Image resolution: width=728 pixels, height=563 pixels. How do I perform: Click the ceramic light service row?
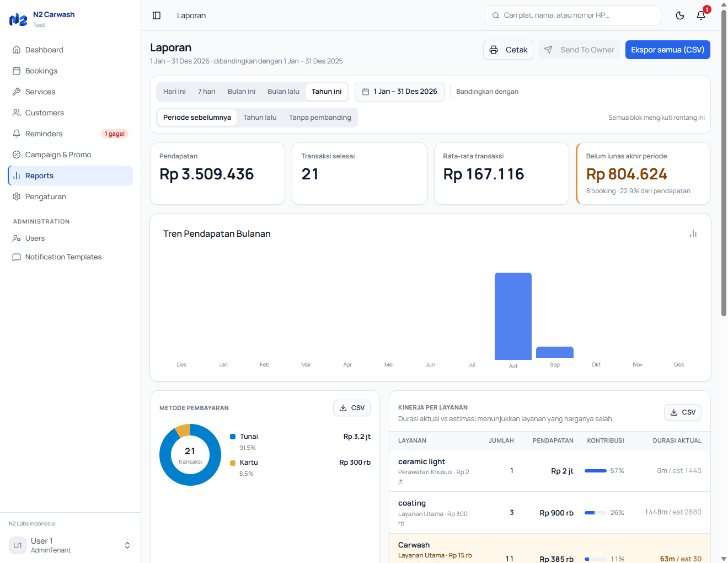(x=550, y=471)
